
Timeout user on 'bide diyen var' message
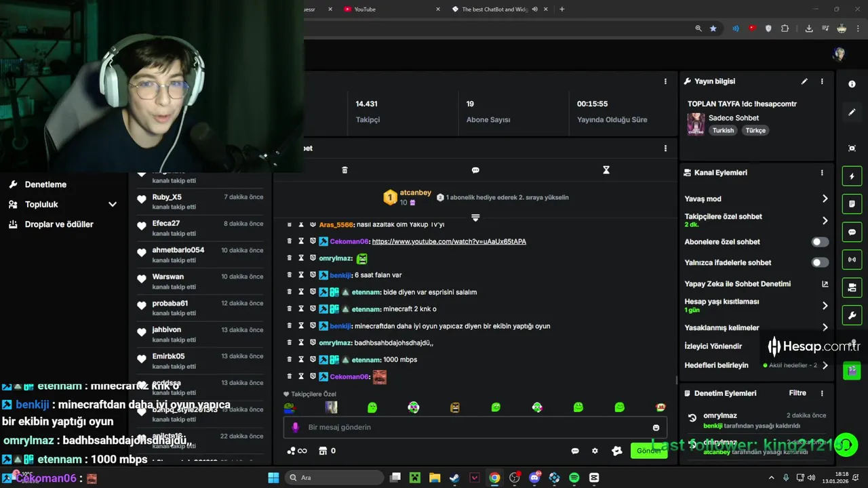(x=301, y=292)
